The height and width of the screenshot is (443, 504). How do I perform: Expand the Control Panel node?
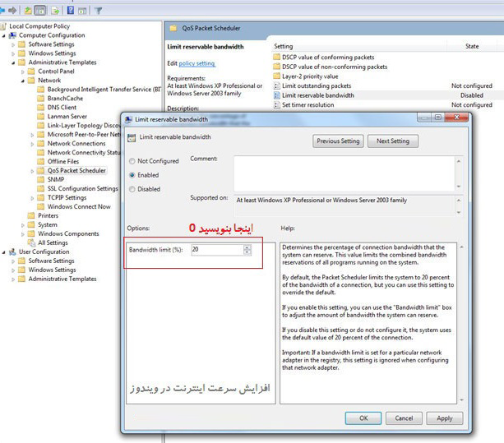click(23, 72)
